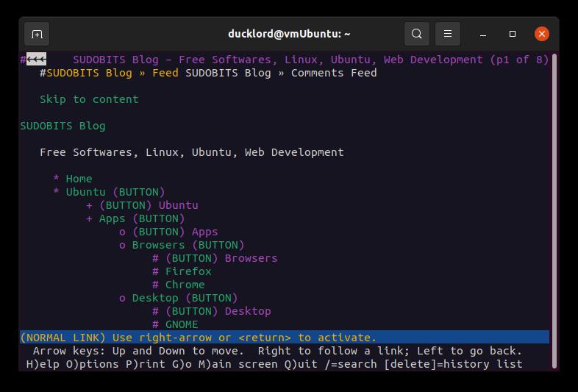This screenshot has height=392, width=578.
Task: Open the 'SUDOBITS Blog » Feed' link
Action: coord(113,73)
